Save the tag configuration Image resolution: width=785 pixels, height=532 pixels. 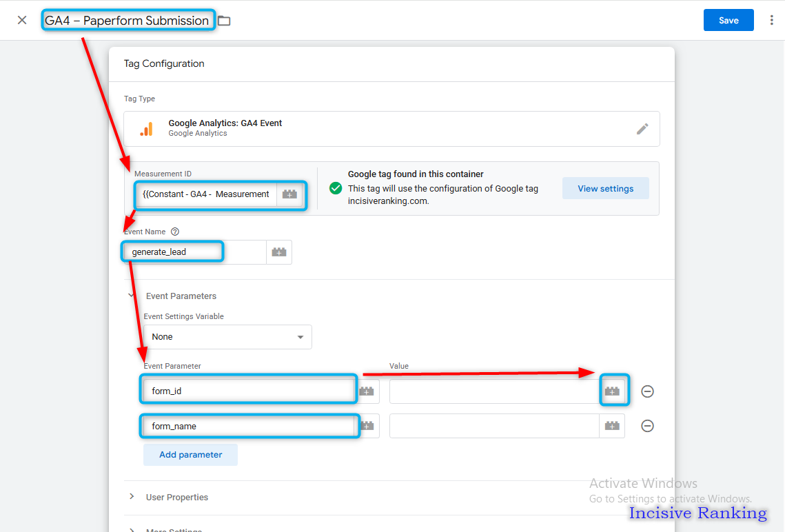point(728,20)
